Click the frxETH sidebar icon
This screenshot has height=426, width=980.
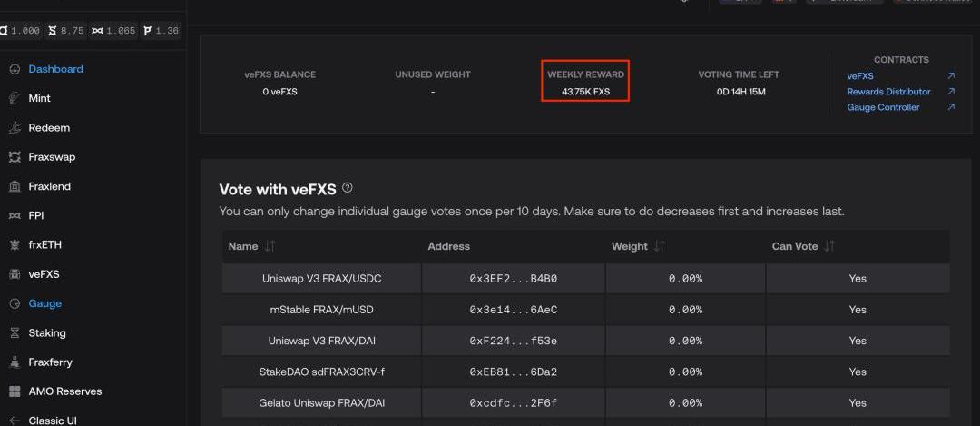15,245
